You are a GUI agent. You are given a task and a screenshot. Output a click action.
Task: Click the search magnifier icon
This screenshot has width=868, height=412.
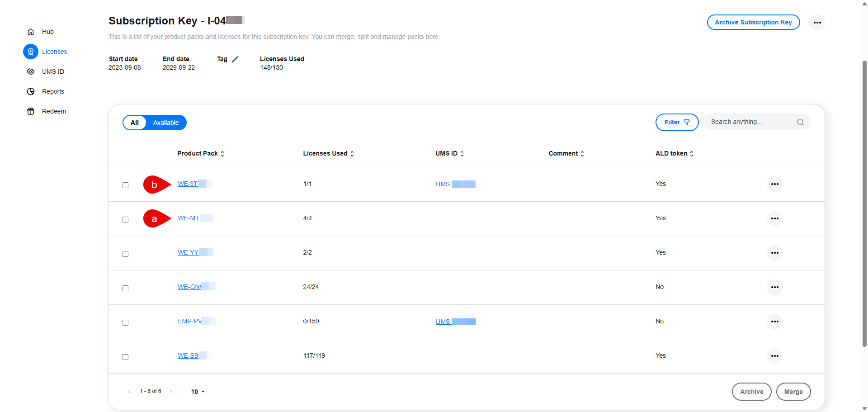pyautogui.click(x=801, y=122)
